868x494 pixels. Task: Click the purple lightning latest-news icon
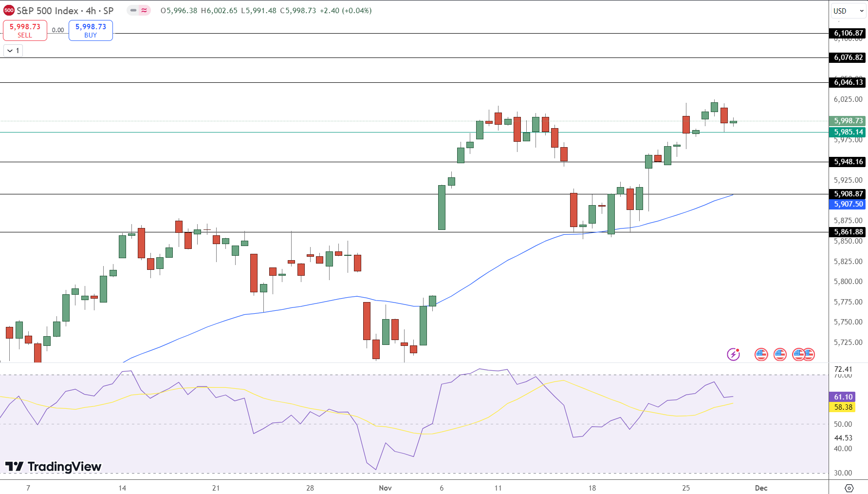[733, 354]
